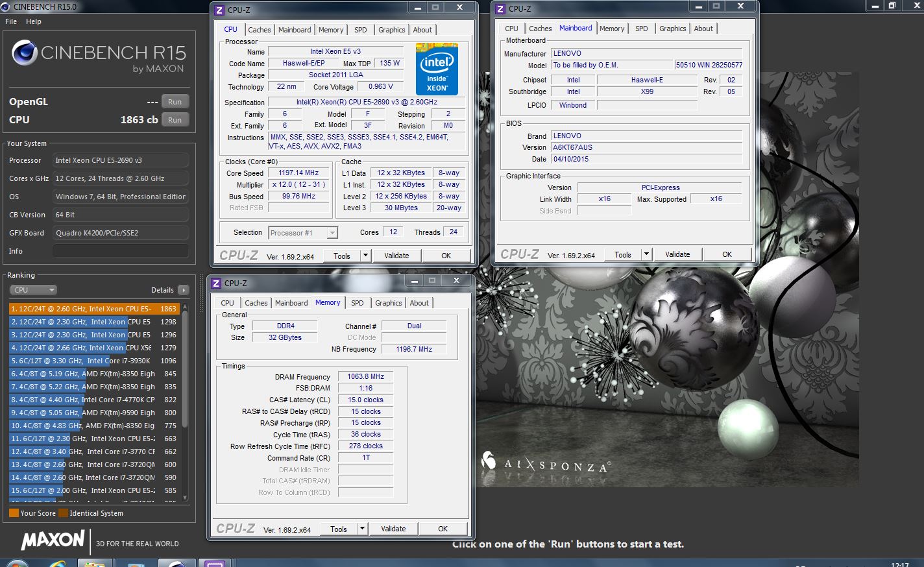The image size is (924, 567).
Task: Select Memory tab in CPU-Z Mainboard window
Action: pyautogui.click(x=612, y=29)
